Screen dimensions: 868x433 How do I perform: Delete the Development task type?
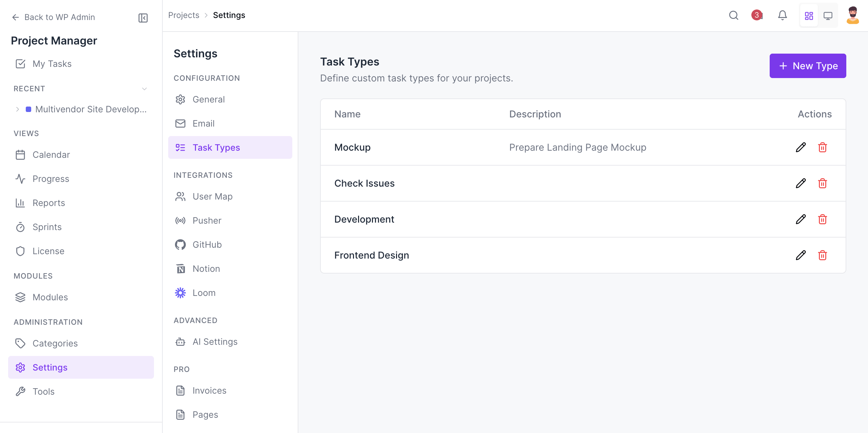pos(823,219)
